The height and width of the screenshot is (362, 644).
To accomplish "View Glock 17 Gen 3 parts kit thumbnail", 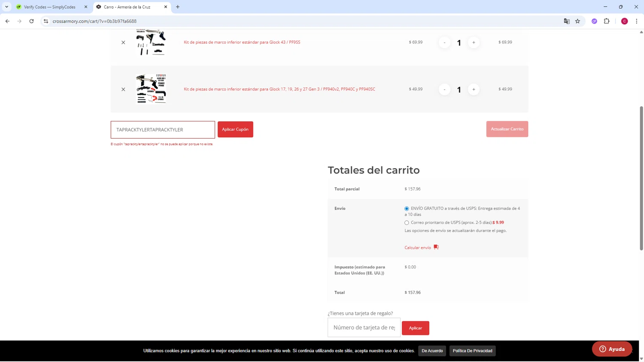I will click(x=151, y=89).
